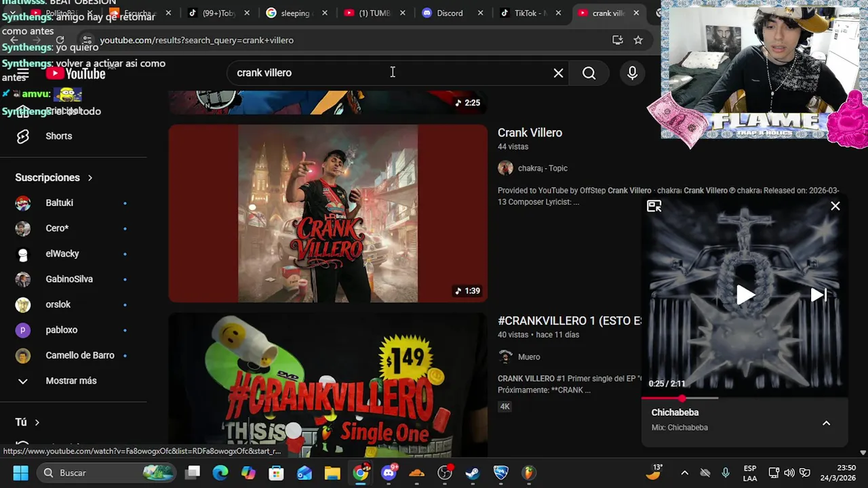Switch to the (1) TUMB YouTube tab
The width and height of the screenshot is (868, 488).
[373, 13]
